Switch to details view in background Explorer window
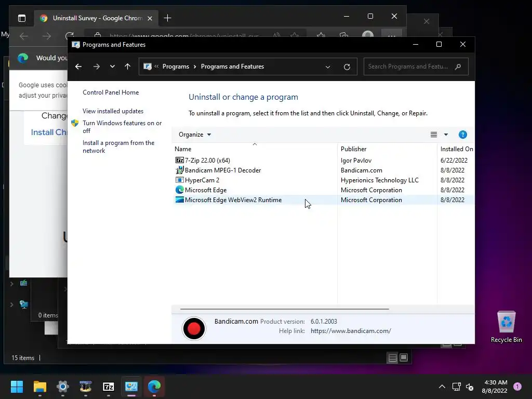The image size is (532, 399). (393, 357)
